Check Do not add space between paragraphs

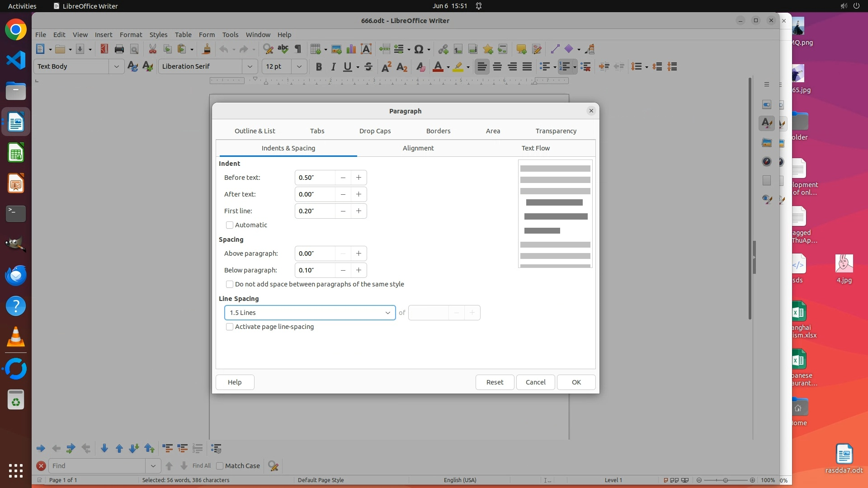tap(230, 284)
